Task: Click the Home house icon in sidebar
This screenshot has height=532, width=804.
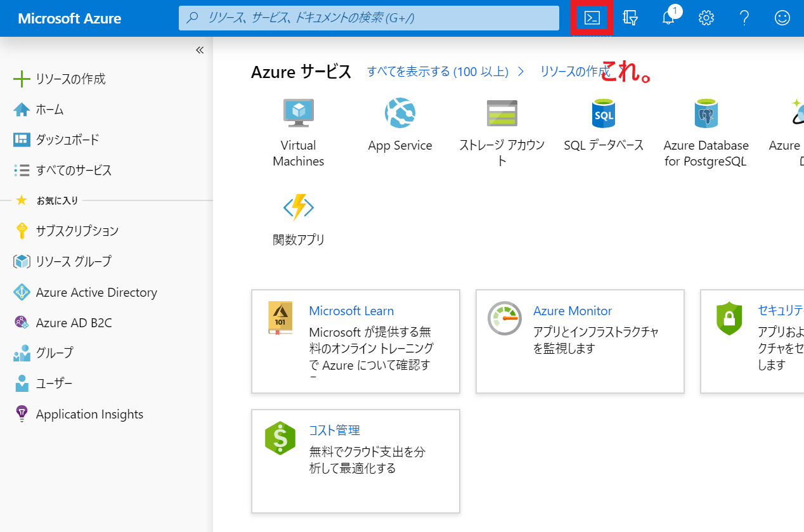Action: click(22, 110)
